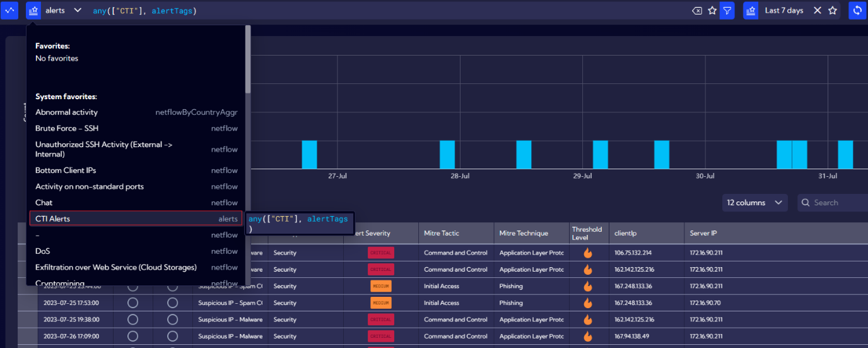The image size is (868, 348).
Task: Click the graph view icon at top-left
Action: point(9,10)
